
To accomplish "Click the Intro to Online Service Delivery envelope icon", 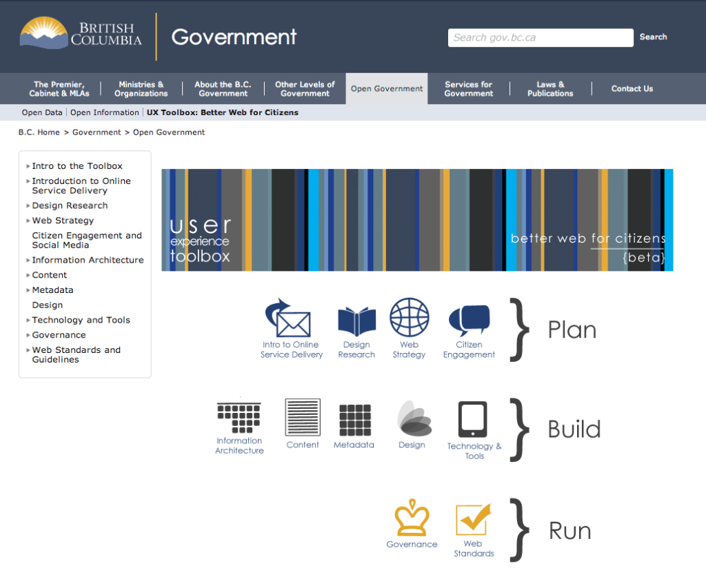I will coord(291,318).
